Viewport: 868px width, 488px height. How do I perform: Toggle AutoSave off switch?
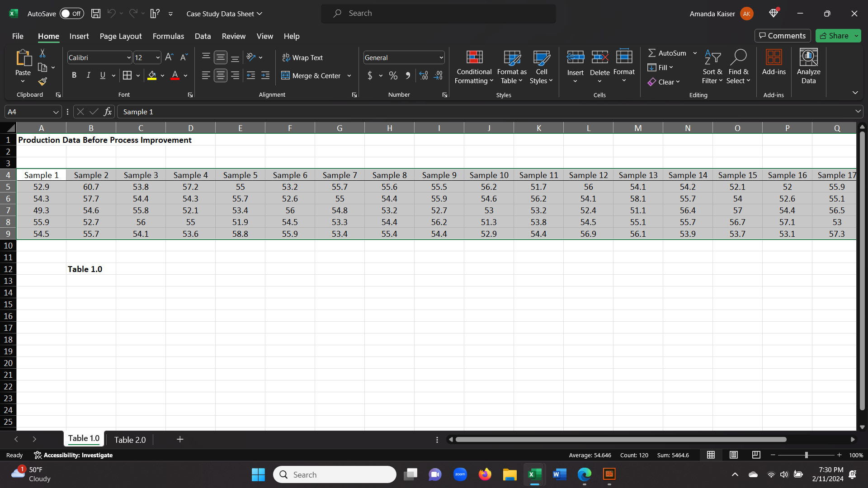point(71,14)
